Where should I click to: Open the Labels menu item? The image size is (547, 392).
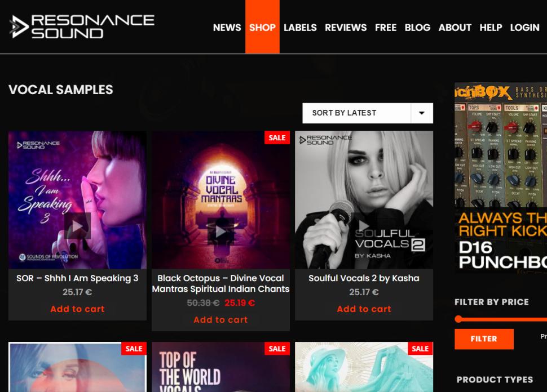click(301, 28)
